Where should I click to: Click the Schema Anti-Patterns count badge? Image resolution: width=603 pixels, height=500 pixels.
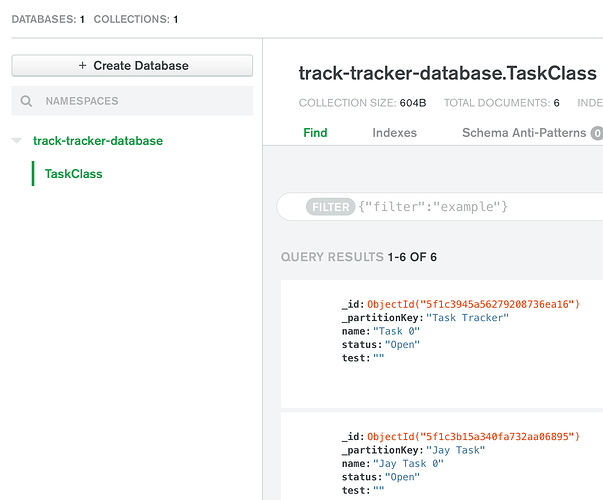597,133
